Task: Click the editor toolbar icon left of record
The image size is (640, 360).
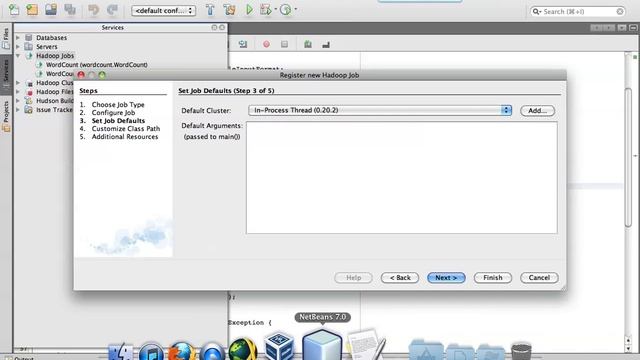Action: [x=243, y=44]
